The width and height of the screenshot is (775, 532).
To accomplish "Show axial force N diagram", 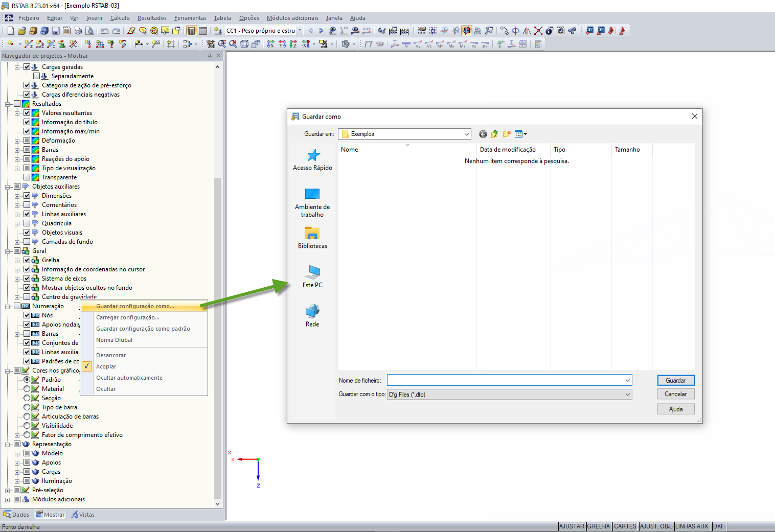I will 406,44.
